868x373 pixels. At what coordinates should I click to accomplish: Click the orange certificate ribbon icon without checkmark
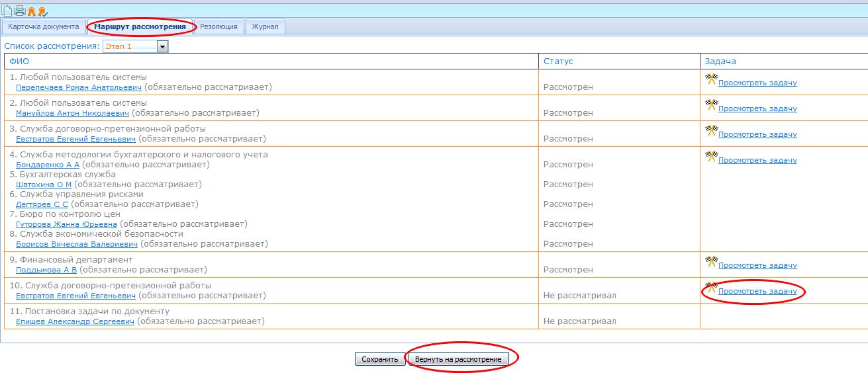point(31,11)
